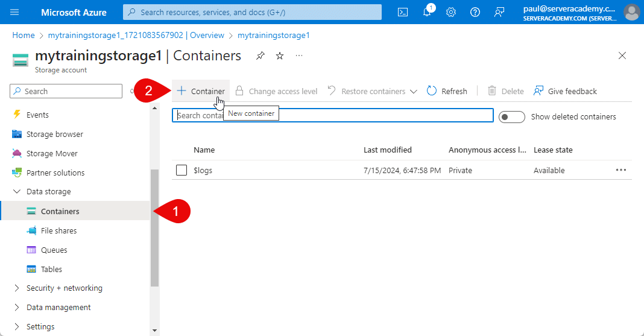Check the $logs container checkbox
This screenshot has width=644, height=336.
(182, 170)
